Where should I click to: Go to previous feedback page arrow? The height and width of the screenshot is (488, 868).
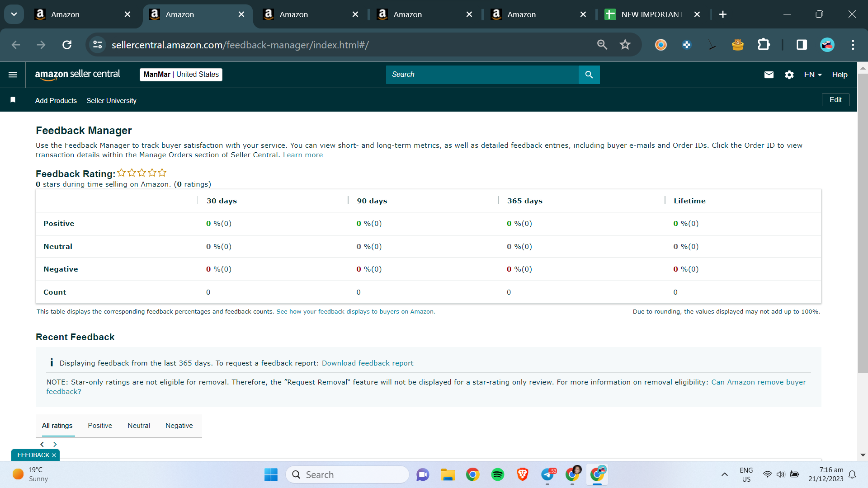click(42, 445)
